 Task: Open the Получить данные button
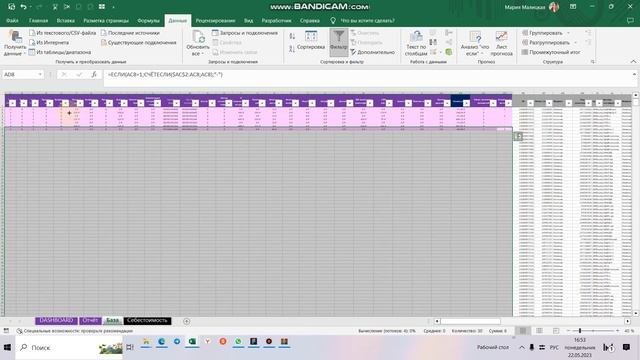(15, 43)
